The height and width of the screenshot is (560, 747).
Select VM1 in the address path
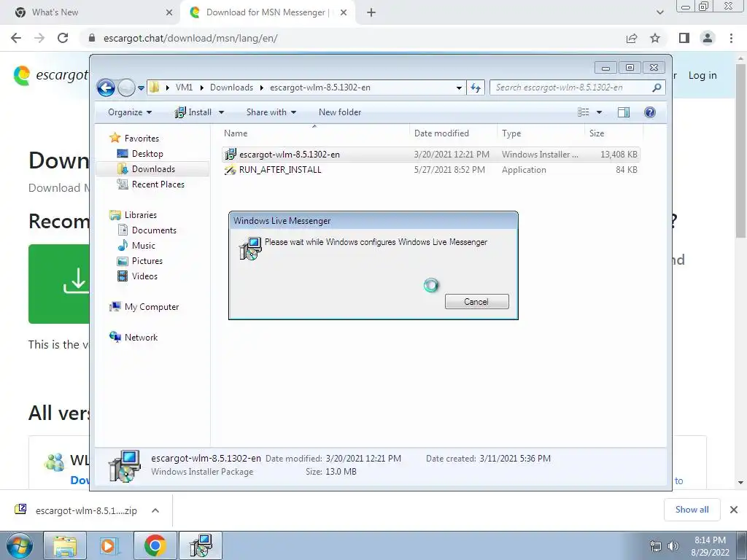[x=184, y=87]
